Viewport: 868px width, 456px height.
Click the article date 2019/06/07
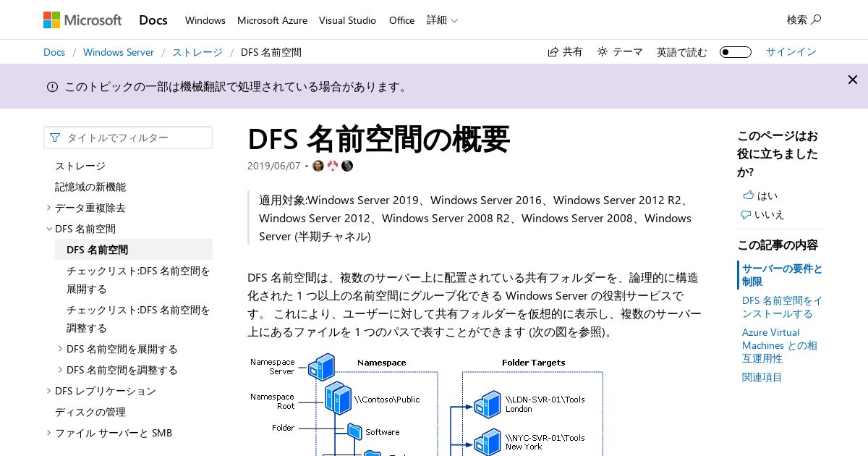273,166
